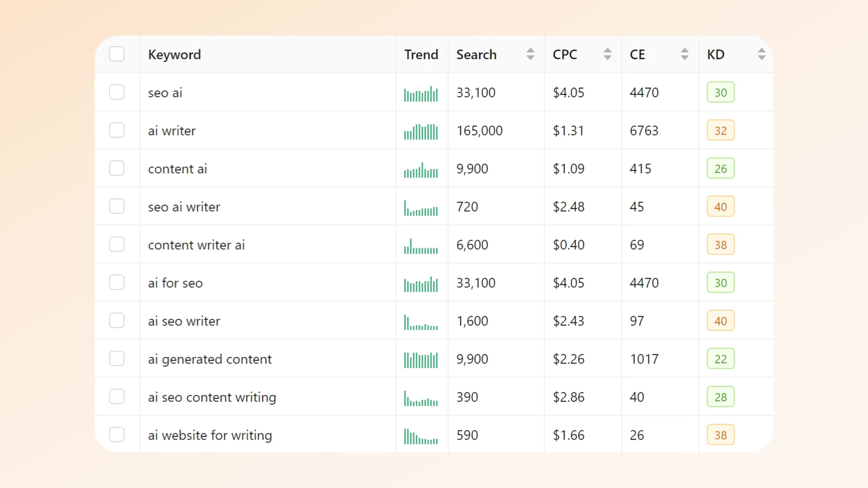Sort table by Search volume arrows
Viewport: 868px width, 488px height.
pyautogui.click(x=530, y=54)
